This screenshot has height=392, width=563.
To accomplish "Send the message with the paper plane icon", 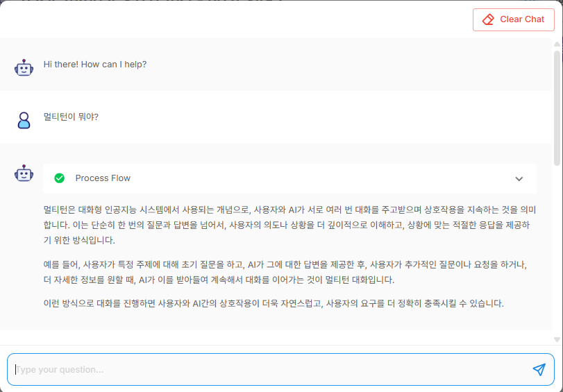I will point(539,369).
